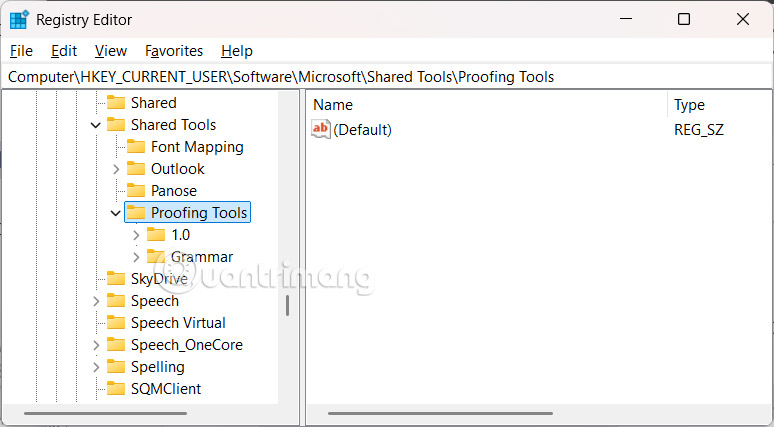Viewport: 774px width, 427px height.
Task: Select the Speech_OneCore key label
Action: (x=187, y=345)
